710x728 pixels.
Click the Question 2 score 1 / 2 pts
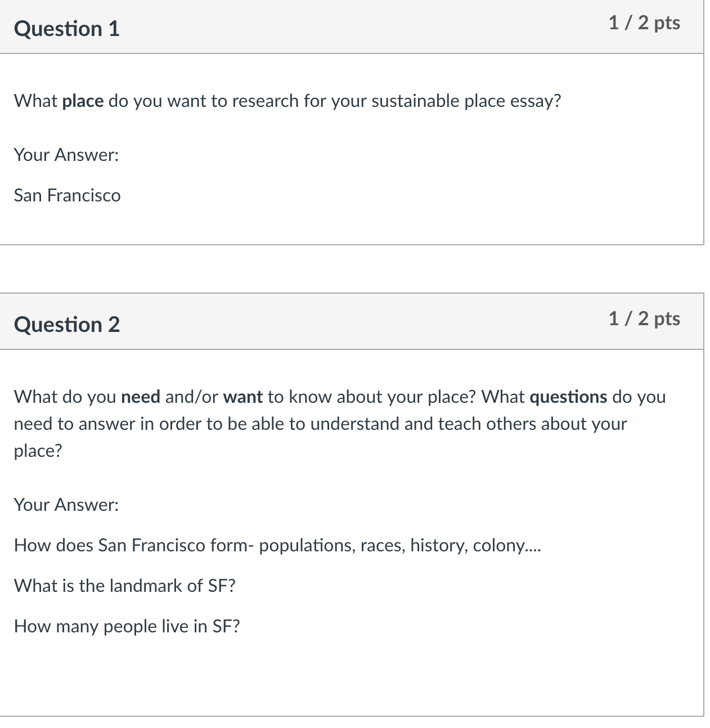pyautogui.click(x=644, y=319)
